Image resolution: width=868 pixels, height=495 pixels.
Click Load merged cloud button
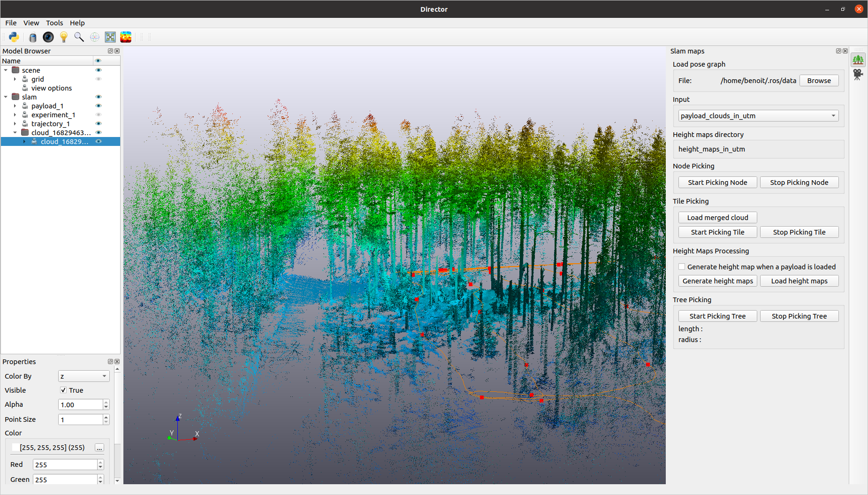(x=717, y=218)
